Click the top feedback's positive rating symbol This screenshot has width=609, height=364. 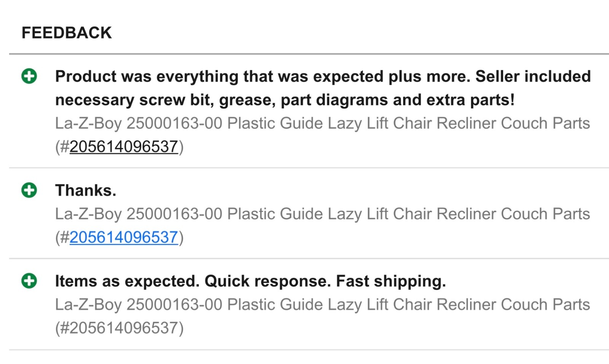click(x=30, y=76)
